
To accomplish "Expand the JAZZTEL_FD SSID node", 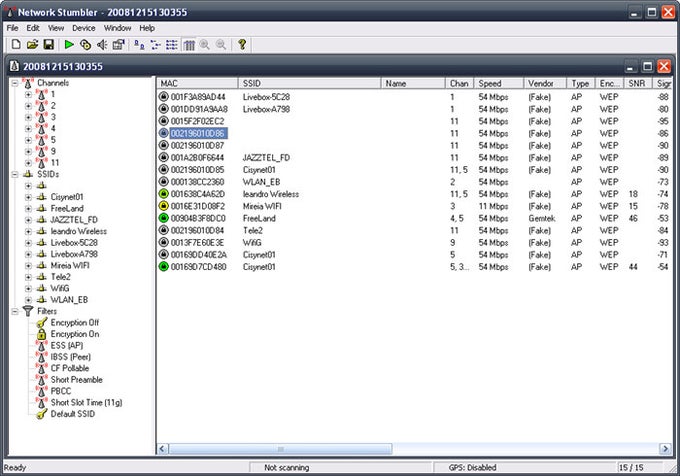I will pyautogui.click(x=28, y=220).
